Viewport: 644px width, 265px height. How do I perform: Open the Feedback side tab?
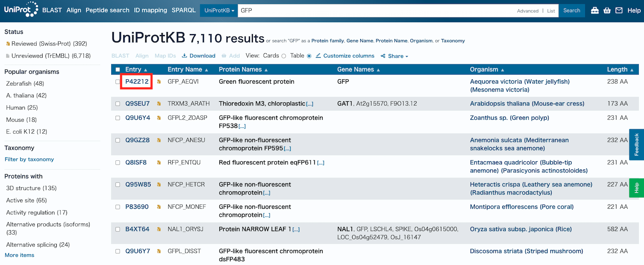(x=637, y=145)
